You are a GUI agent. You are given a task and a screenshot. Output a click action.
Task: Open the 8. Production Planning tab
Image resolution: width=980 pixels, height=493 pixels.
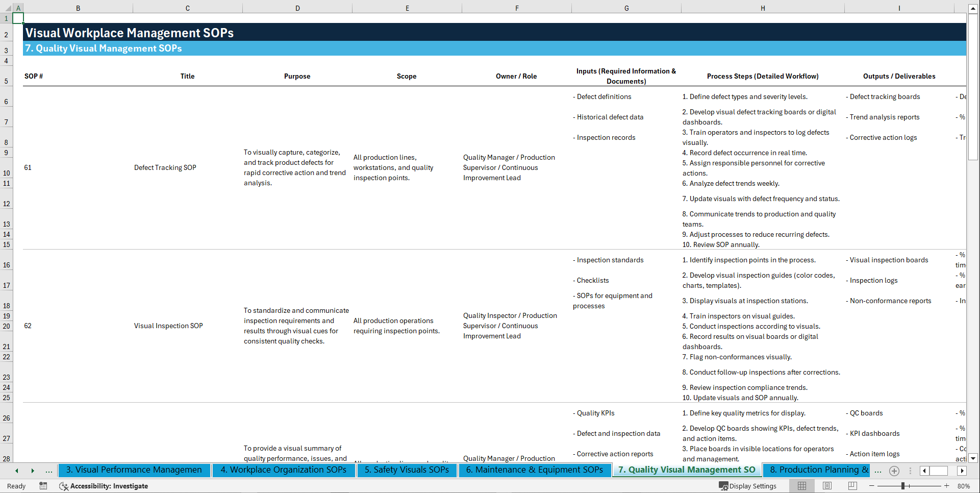(816, 470)
